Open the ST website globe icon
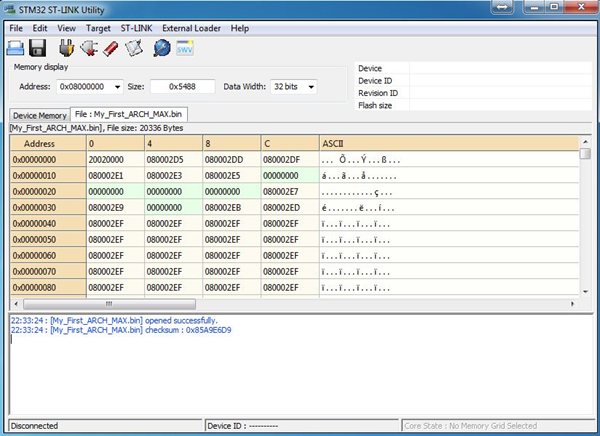 tap(162, 48)
